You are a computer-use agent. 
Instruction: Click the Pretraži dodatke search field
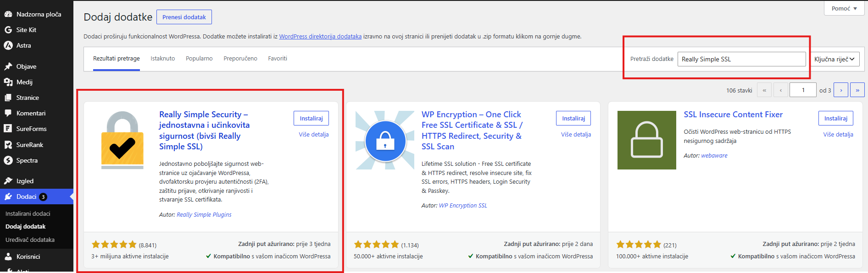point(741,59)
